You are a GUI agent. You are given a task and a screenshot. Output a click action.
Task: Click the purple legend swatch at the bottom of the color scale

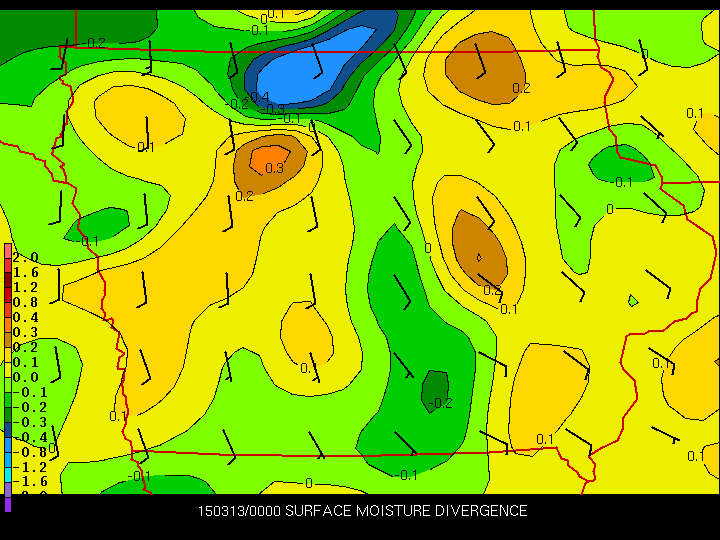[x=8, y=504]
